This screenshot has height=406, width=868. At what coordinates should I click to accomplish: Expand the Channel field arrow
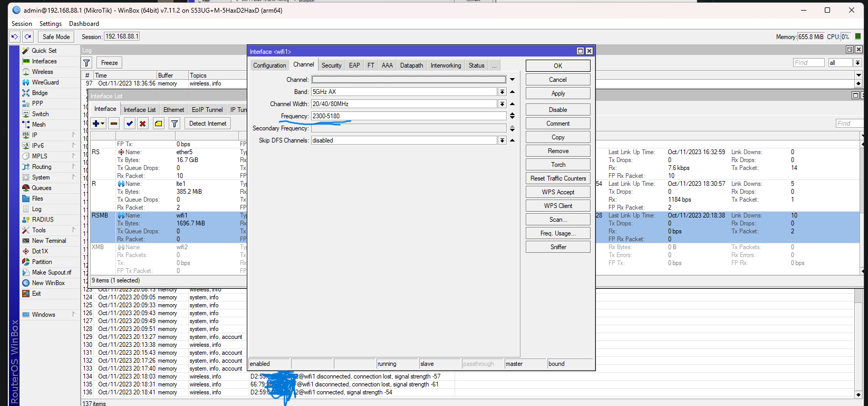point(512,80)
